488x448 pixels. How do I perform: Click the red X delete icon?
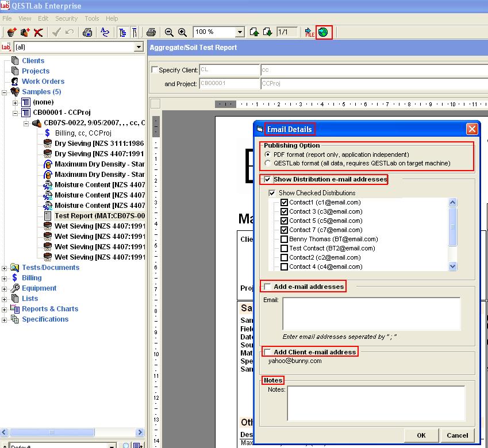[x=39, y=32]
